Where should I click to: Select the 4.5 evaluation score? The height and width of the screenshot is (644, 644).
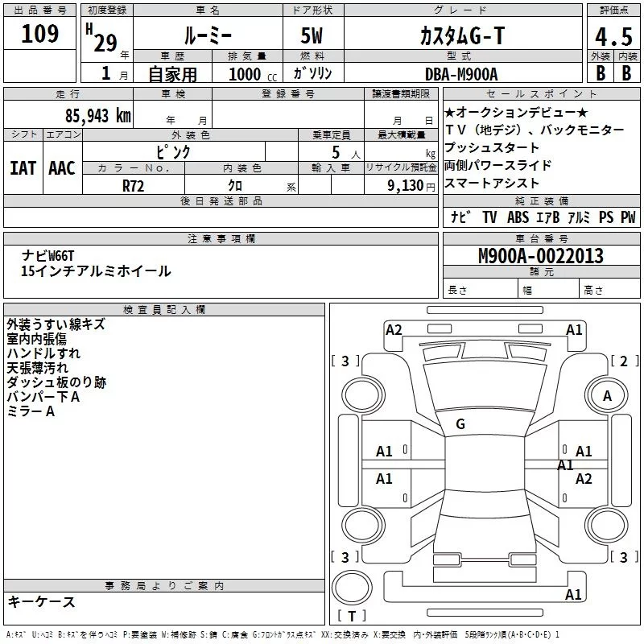(x=613, y=36)
